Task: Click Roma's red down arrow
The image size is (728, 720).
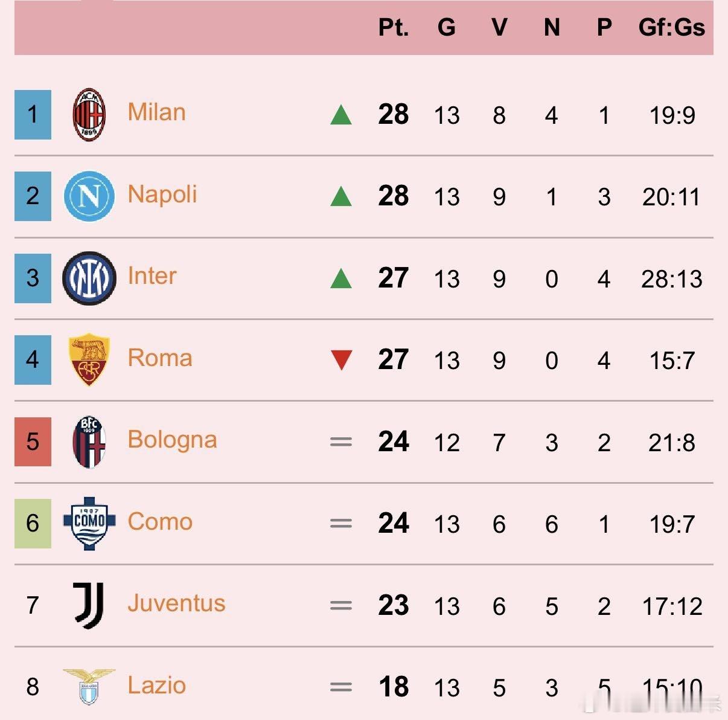Action: tap(341, 361)
